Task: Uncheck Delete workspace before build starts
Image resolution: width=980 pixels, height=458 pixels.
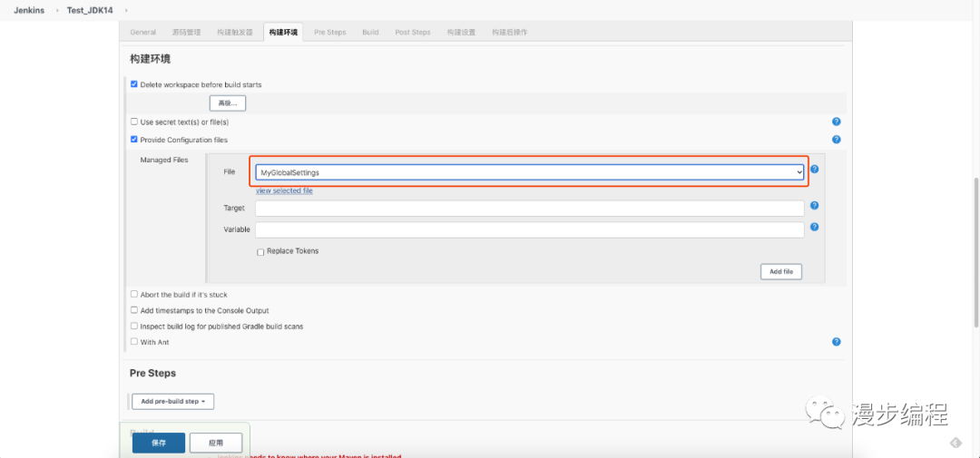Action: 133,84
